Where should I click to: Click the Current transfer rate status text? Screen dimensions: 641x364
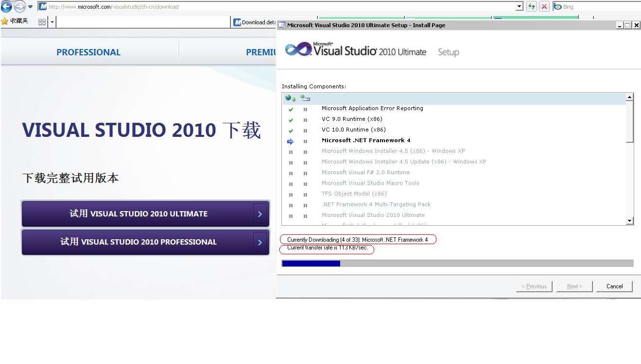(328, 248)
